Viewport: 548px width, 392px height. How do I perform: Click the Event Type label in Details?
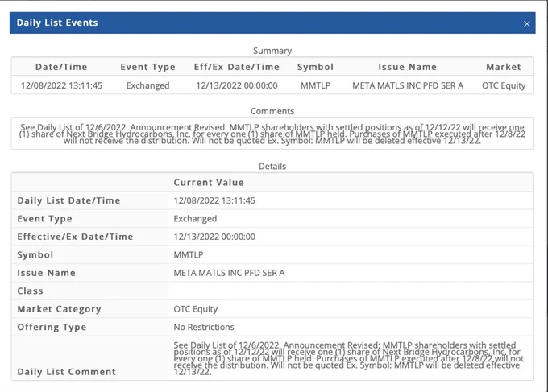tap(45, 219)
